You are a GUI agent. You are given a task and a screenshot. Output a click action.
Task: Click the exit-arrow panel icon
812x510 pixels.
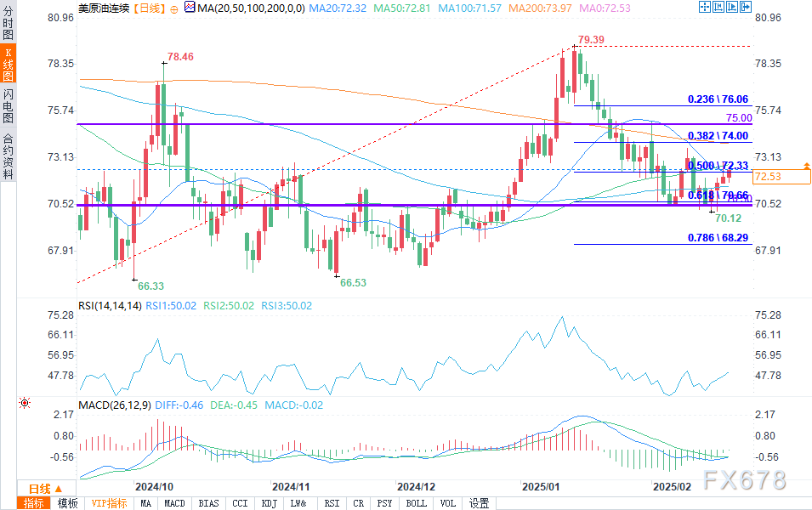745,7
